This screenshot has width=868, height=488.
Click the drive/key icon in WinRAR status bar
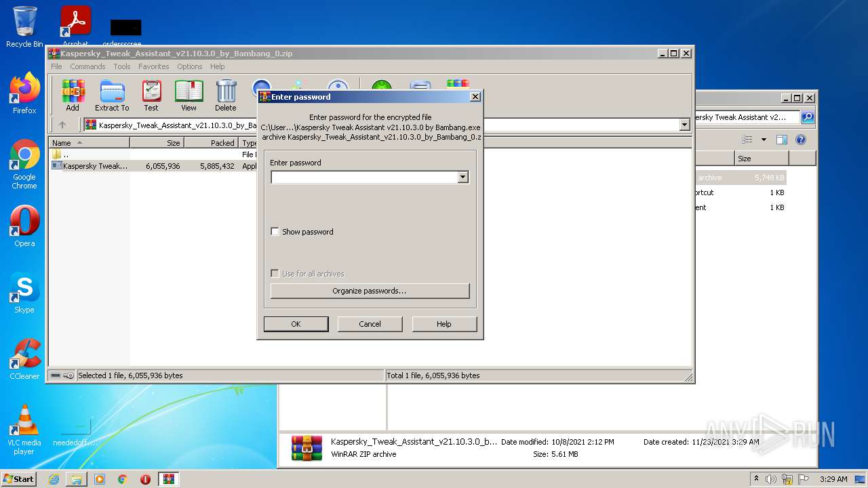[62, 375]
